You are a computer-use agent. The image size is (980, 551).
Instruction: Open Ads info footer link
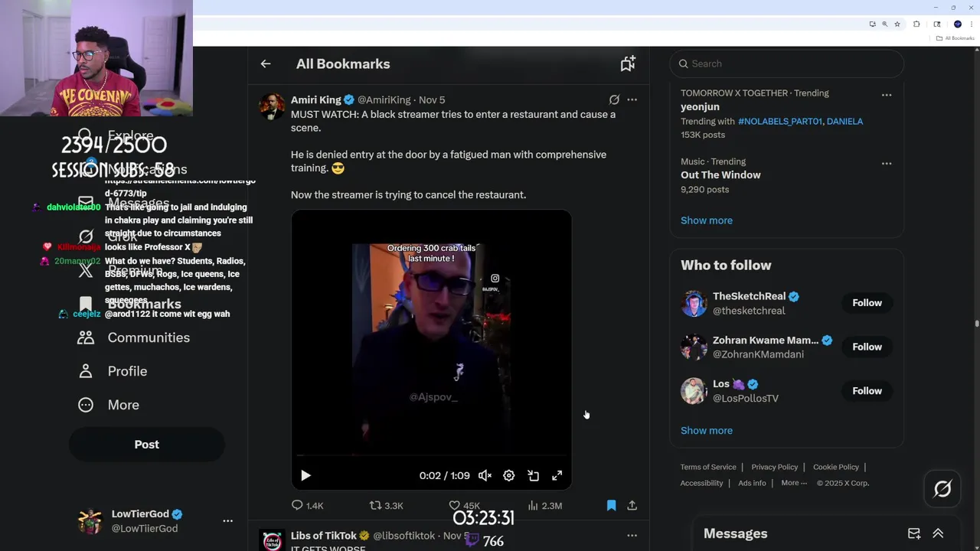coord(752,483)
